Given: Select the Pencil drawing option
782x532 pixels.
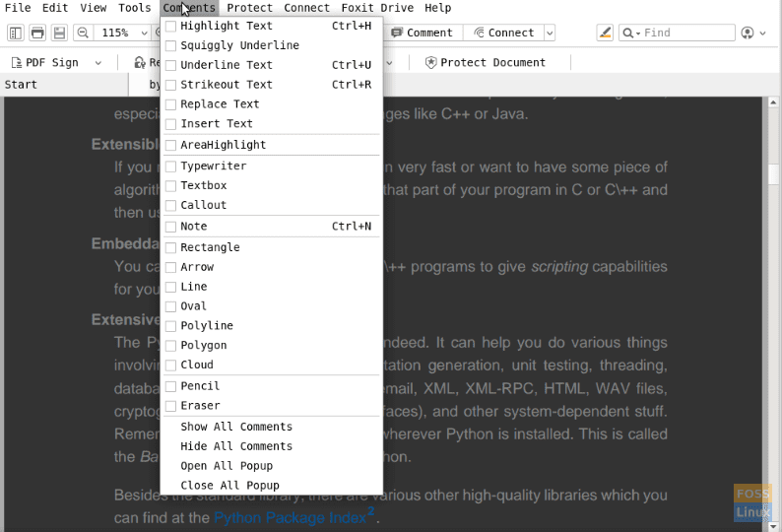Looking at the screenshot, I should click(200, 386).
